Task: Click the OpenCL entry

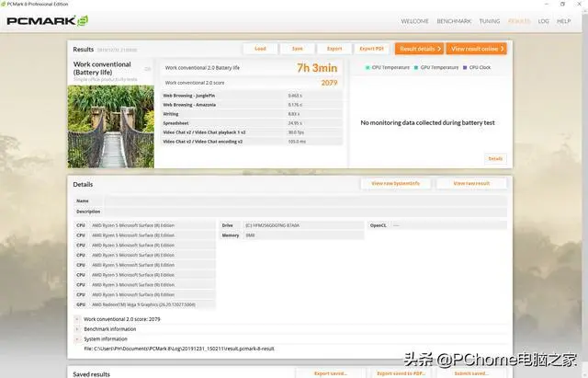Action: coord(437,225)
